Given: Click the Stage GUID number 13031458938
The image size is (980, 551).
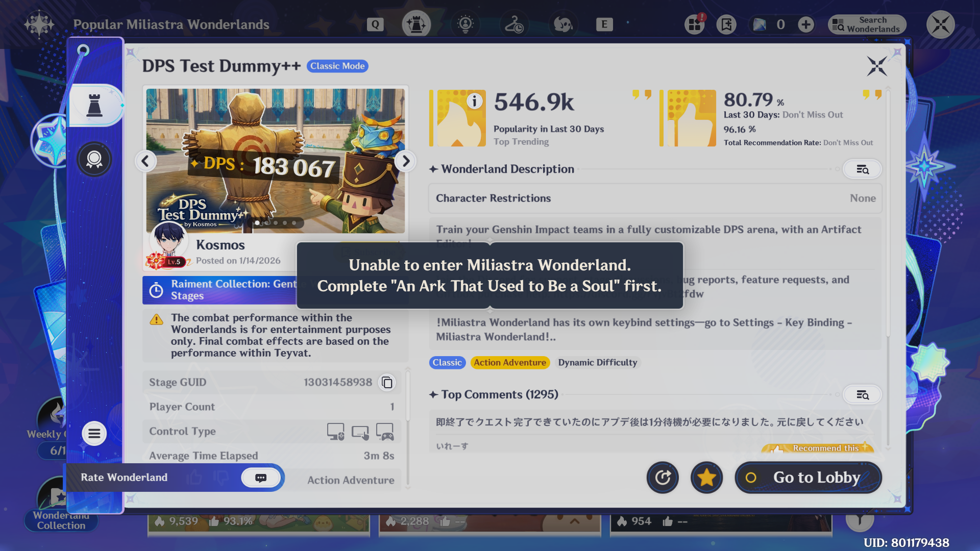Looking at the screenshot, I should (x=338, y=383).
